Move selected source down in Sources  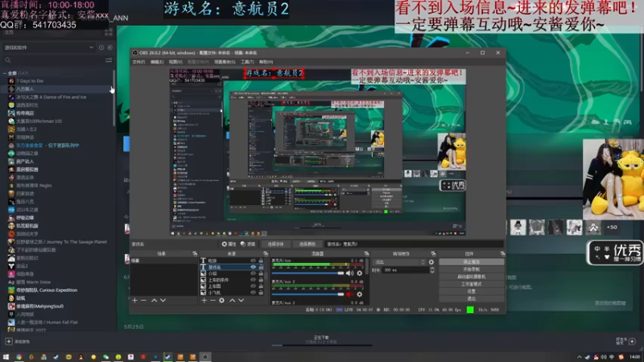coord(241,300)
